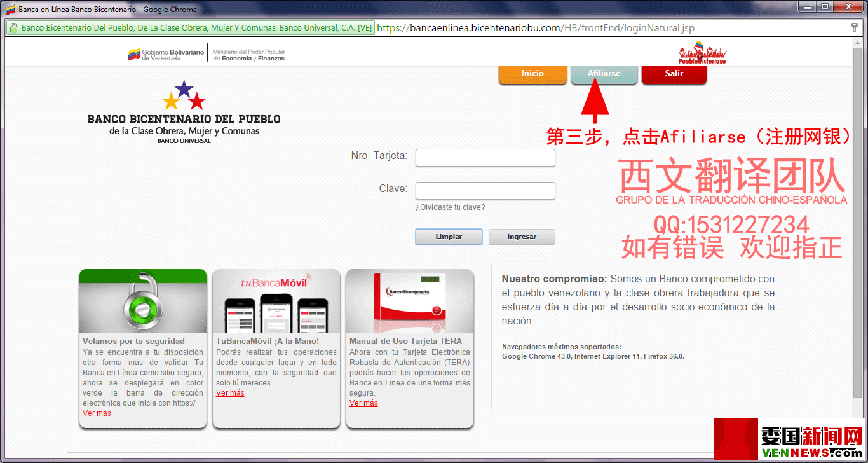
Task: Click the Chrome window Venezuelan flag icon
Action: pyautogui.click(x=10, y=10)
